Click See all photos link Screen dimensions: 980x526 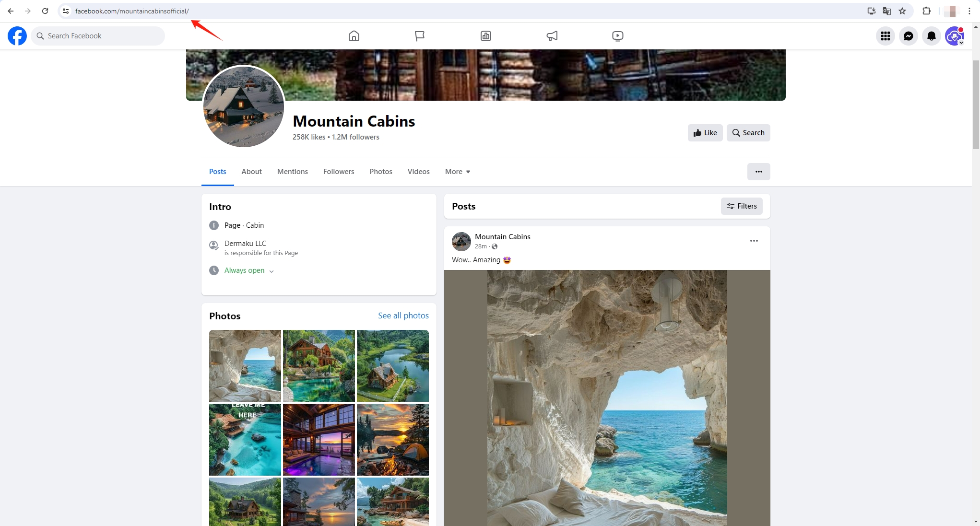[x=403, y=316]
